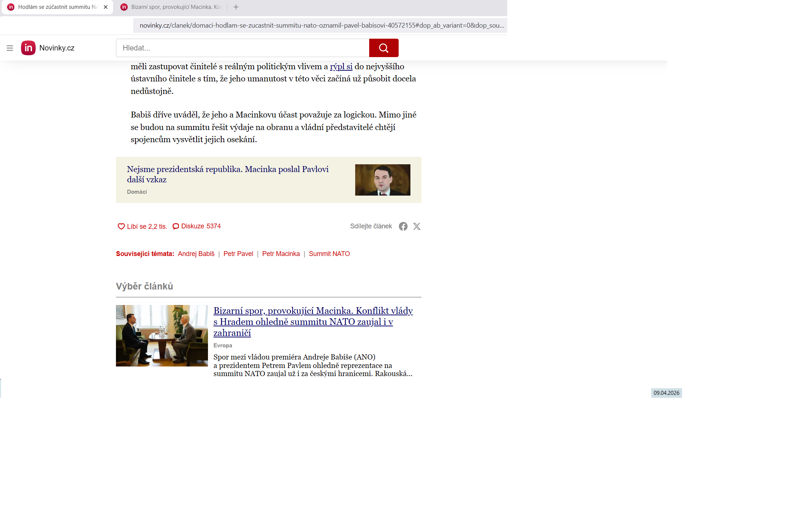Click the heart Líbí se icon

121,227
